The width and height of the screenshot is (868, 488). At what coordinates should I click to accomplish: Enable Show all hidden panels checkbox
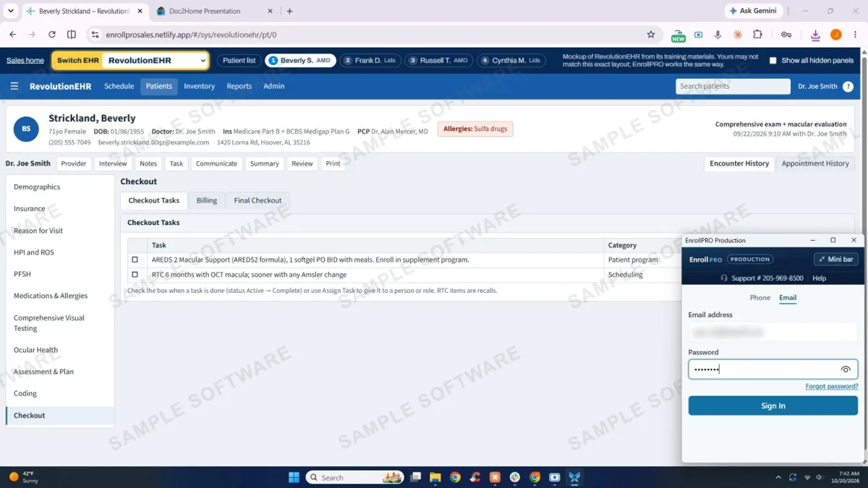coord(773,61)
